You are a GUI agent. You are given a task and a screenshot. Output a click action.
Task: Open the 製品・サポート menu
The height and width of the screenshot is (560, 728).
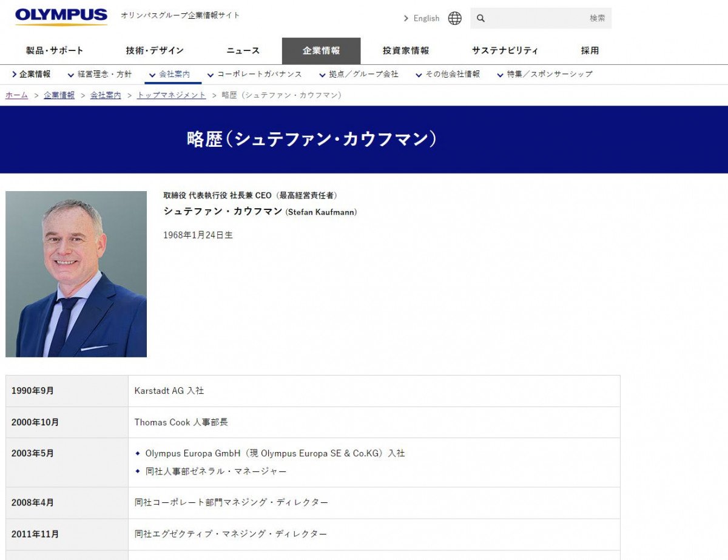coord(55,51)
